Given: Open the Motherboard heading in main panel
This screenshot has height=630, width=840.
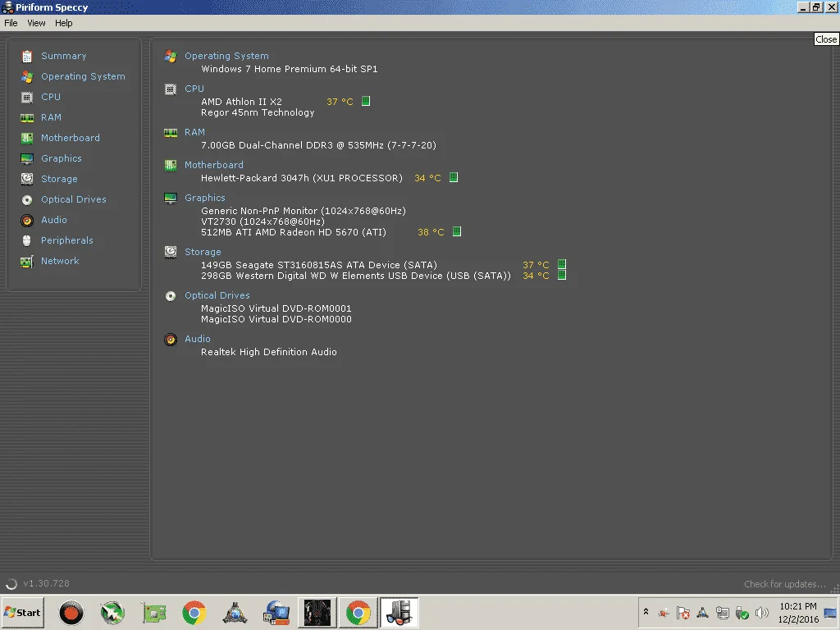Looking at the screenshot, I should (214, 165).
